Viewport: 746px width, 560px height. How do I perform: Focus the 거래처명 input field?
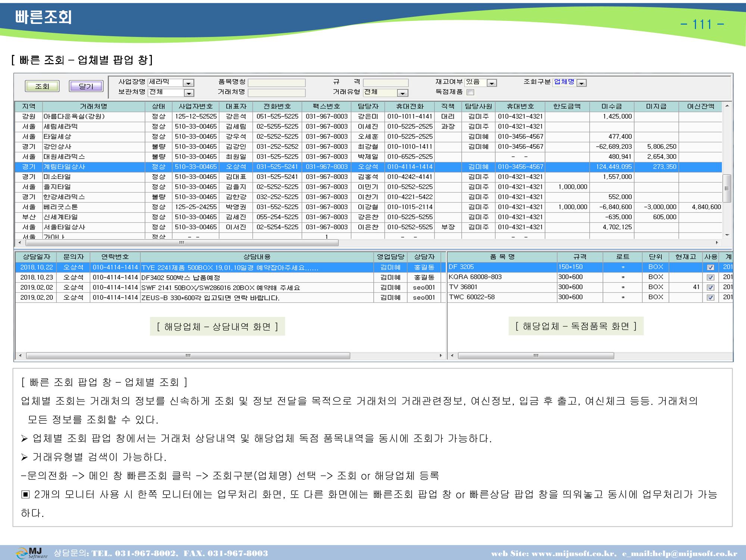pyautogui.click(x=277, y=93)
